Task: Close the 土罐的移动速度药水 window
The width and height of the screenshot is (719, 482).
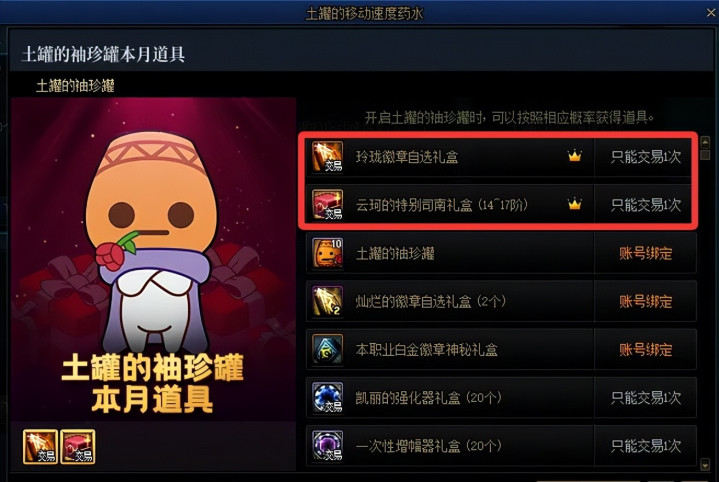Action: (x=711, y=13)
